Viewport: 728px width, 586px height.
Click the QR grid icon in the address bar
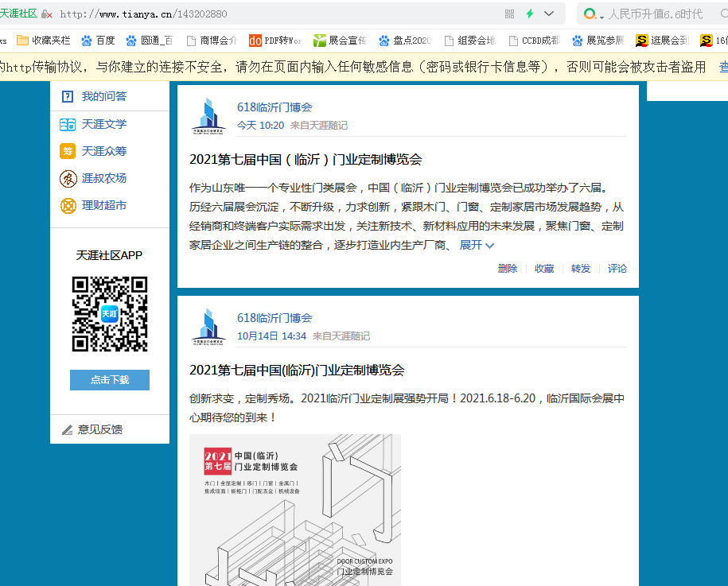pyautogui.click(x=509, y=14)
